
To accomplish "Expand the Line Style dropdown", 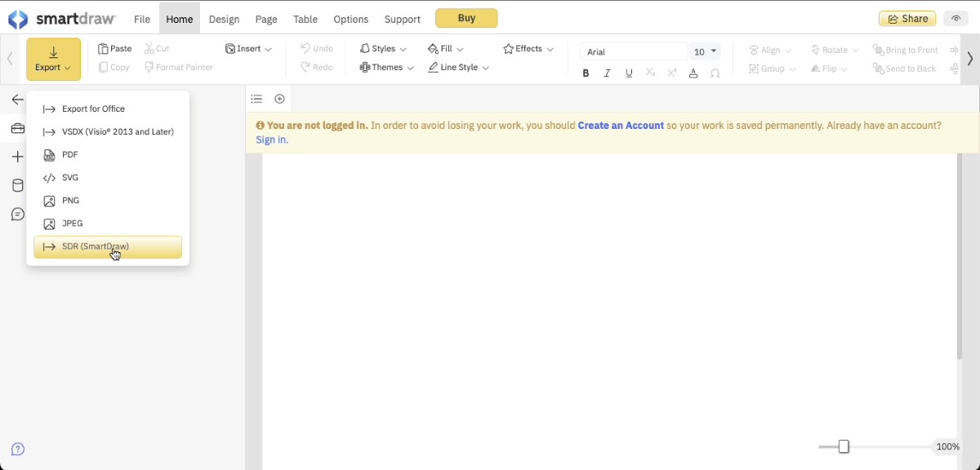I will click(x=458, y=68).
